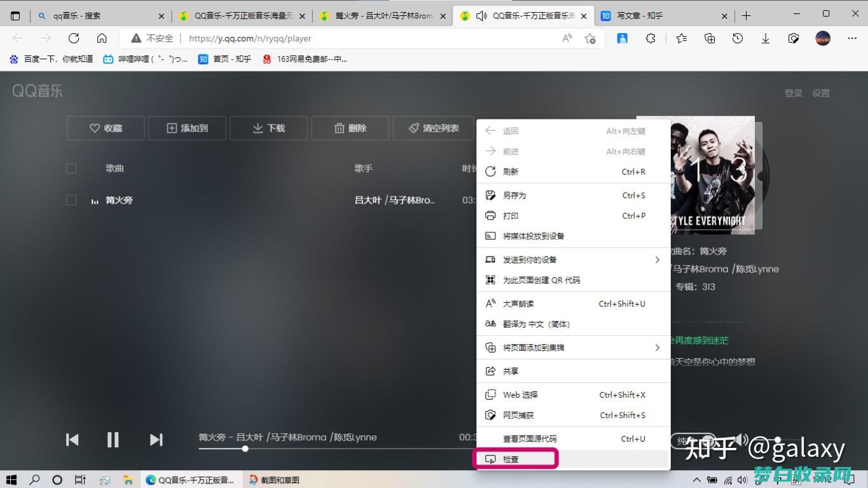Click the 删除 delete button
This screenshot has height=488, width=868.
350,128
